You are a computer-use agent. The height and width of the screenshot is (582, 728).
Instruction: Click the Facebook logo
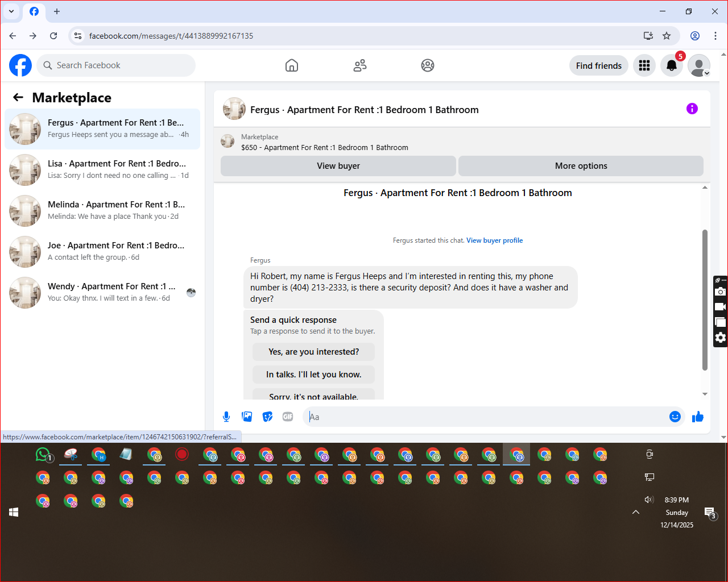(x=20, y=65)
